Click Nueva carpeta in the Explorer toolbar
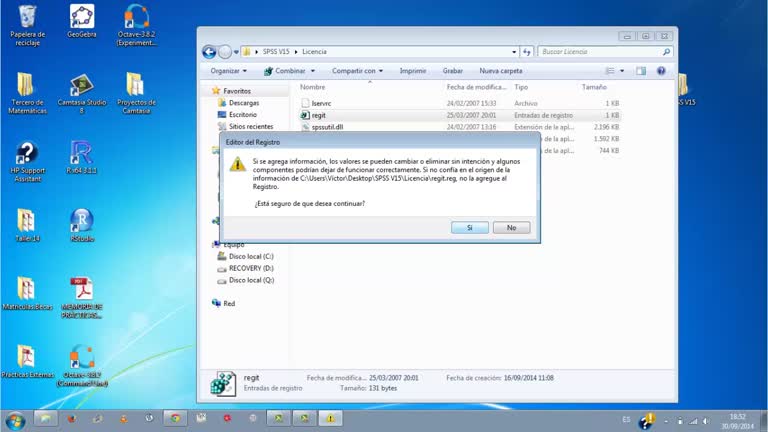Screen dimensions: 768x432 (x=501, y=71)
